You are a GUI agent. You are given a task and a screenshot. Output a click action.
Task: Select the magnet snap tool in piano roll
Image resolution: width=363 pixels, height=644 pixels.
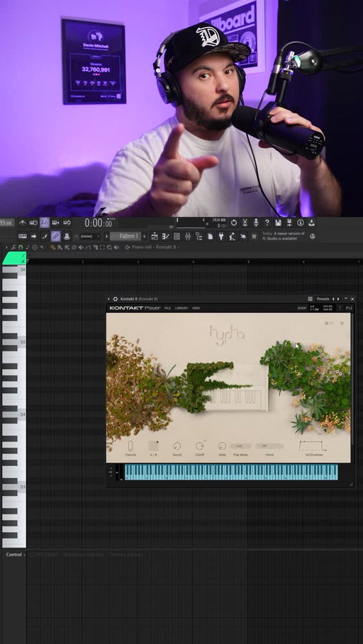[21, 247]
